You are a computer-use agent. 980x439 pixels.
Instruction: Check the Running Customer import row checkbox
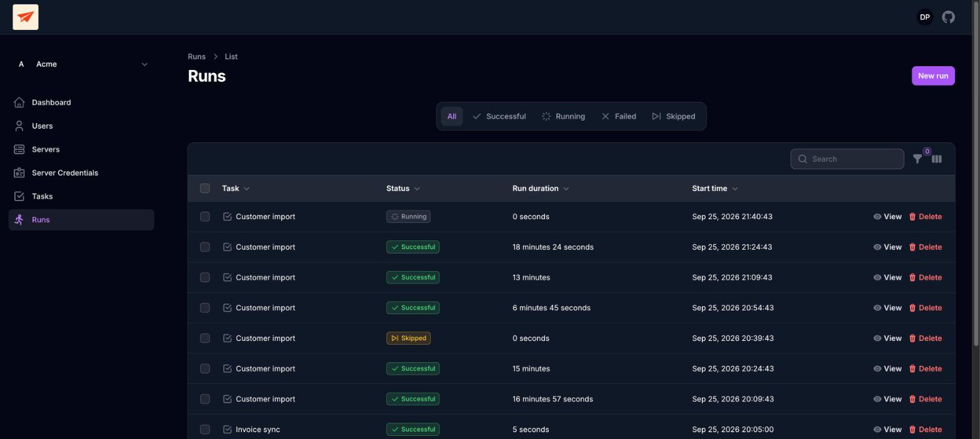click(x=205, y=217)
